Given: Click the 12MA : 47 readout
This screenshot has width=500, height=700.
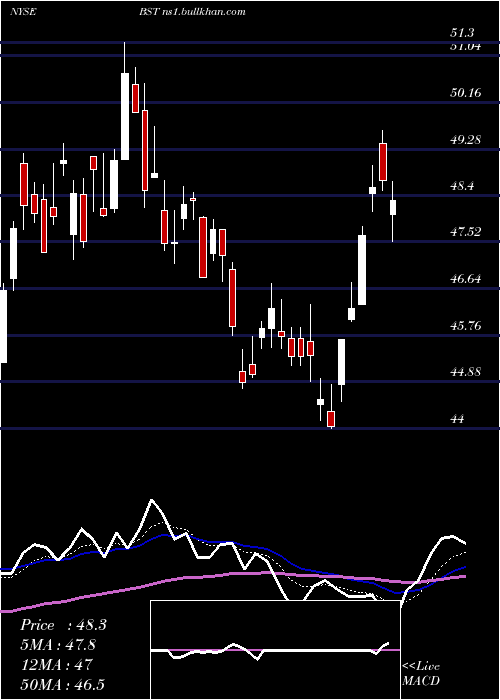Looking at the screenshot, I should [x=56, y=664].
